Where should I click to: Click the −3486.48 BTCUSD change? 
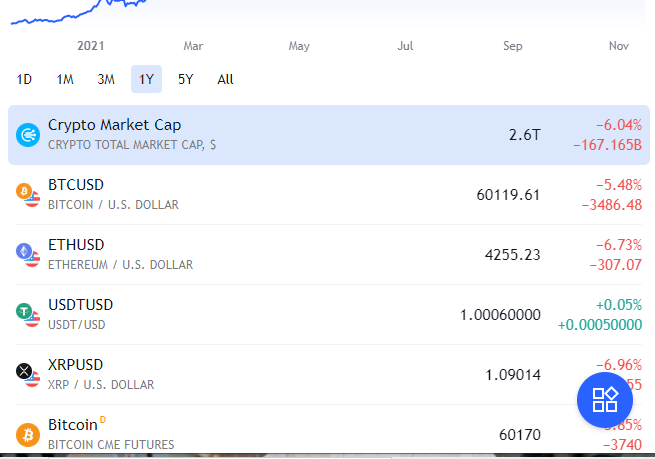(612, 205)
